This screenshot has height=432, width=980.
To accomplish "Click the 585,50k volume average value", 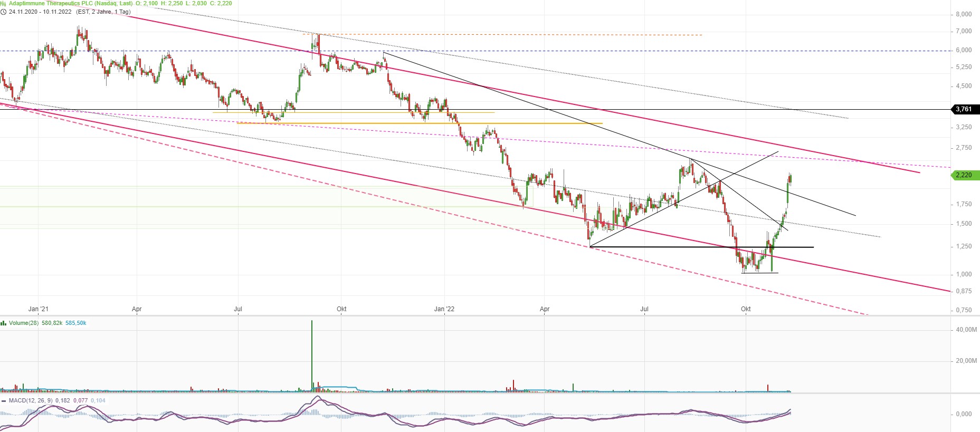I will tap(76, 323).
